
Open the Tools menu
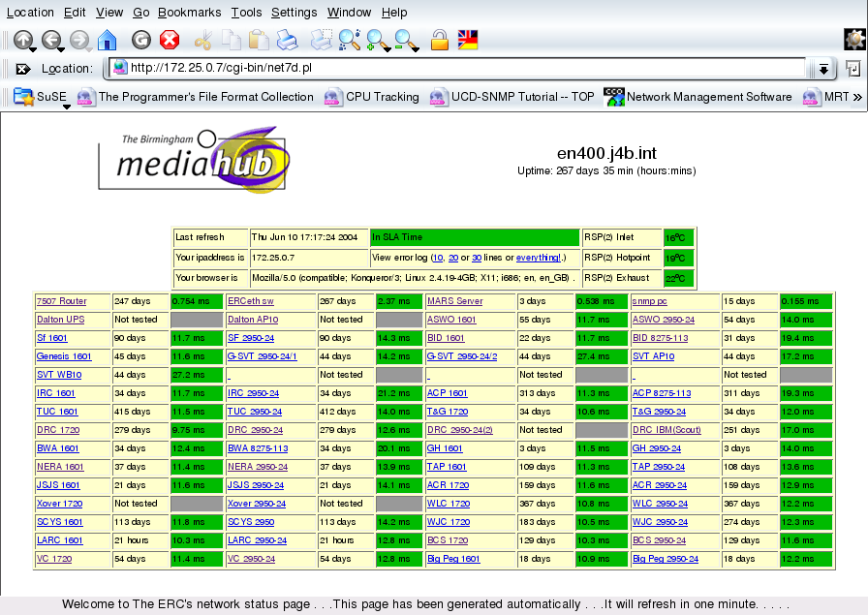pos(246,13)
